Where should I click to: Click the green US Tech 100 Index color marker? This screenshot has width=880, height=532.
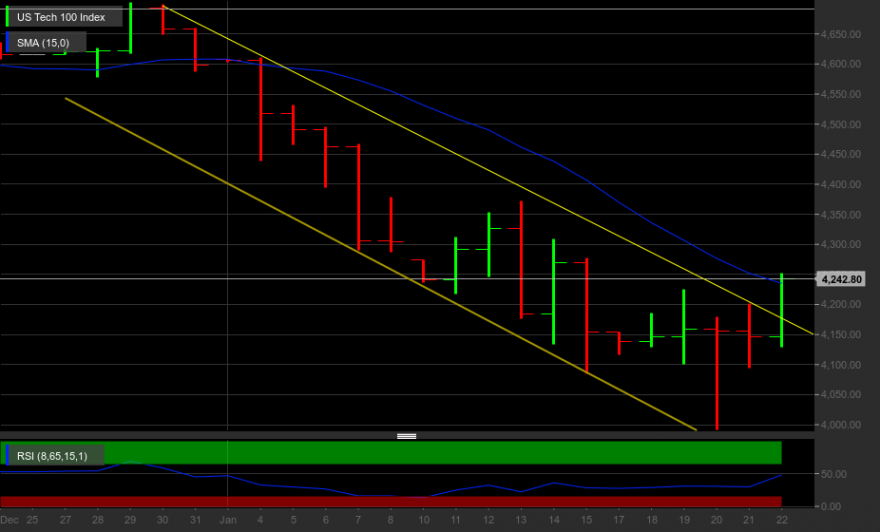[x=7, y=17]
